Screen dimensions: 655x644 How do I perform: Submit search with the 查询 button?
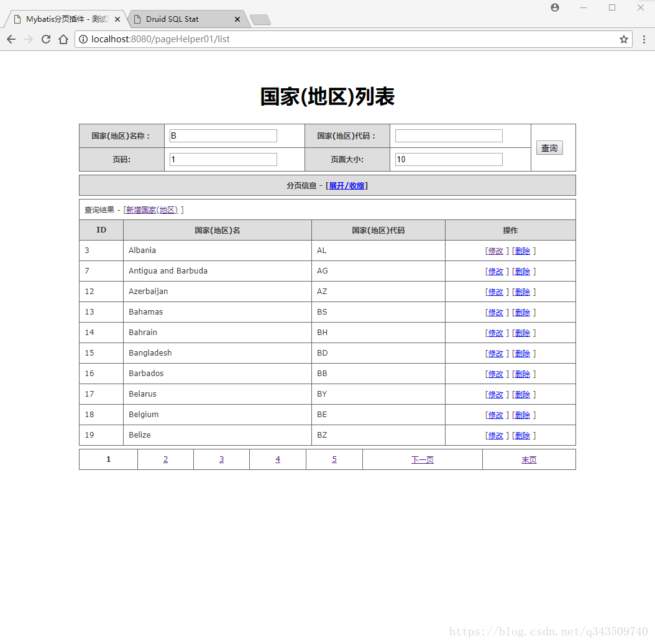tap(549, 148)
